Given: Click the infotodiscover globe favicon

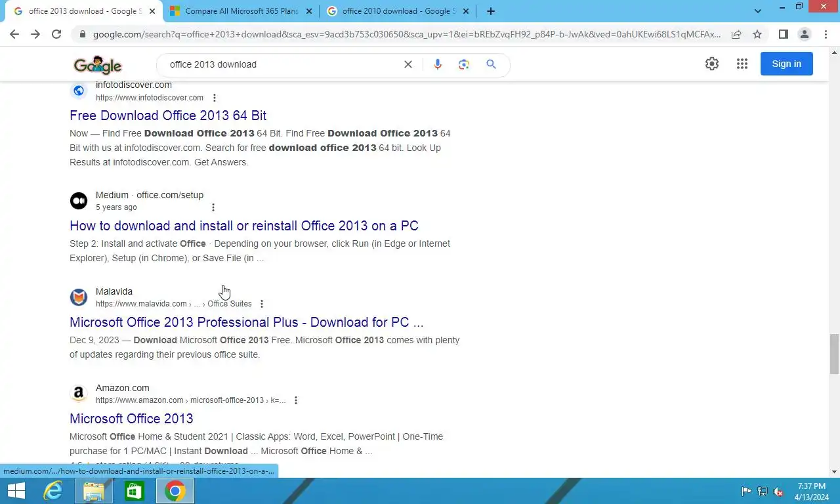Looking at the screenshot, I should coord(79,91).
